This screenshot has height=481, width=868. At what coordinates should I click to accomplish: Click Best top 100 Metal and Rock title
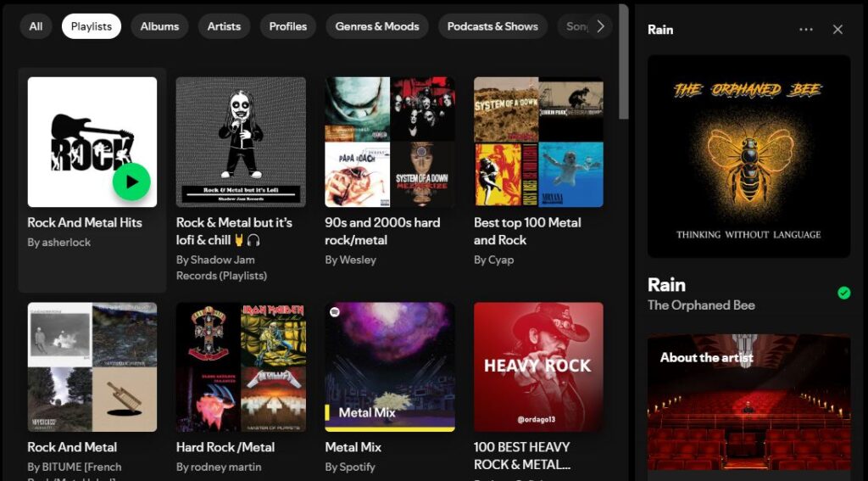527,231
